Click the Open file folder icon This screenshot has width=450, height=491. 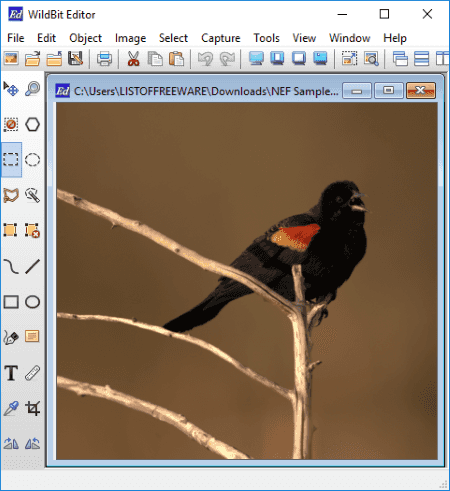pyautogui.click(x=32, y=59)
